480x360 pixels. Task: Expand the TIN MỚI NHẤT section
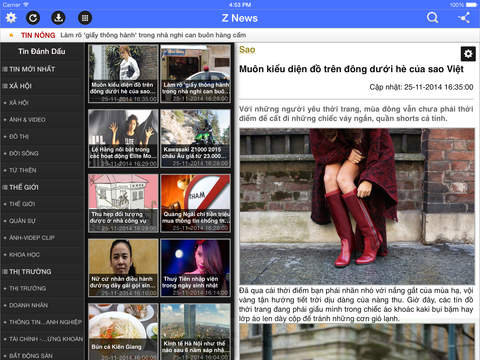coord(42,69)
